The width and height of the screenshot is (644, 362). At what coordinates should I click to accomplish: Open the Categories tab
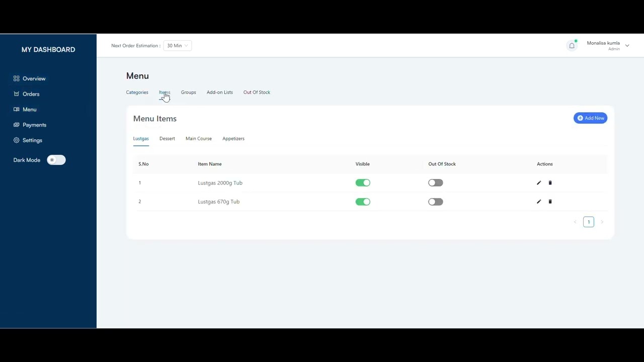click(x=137, y=93)
